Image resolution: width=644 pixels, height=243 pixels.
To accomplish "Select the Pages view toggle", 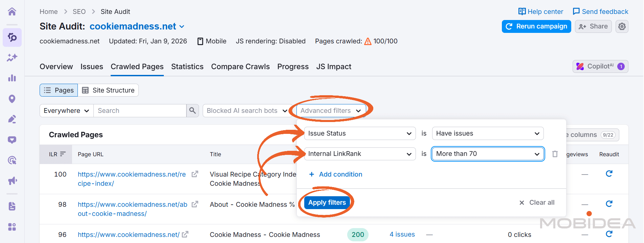I will point(59,90).
